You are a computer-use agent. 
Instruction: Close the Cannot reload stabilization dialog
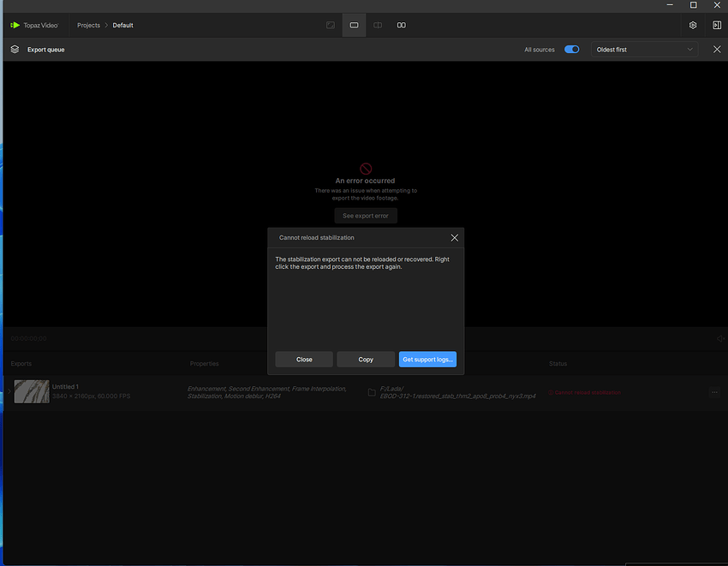tap(455, 238)
